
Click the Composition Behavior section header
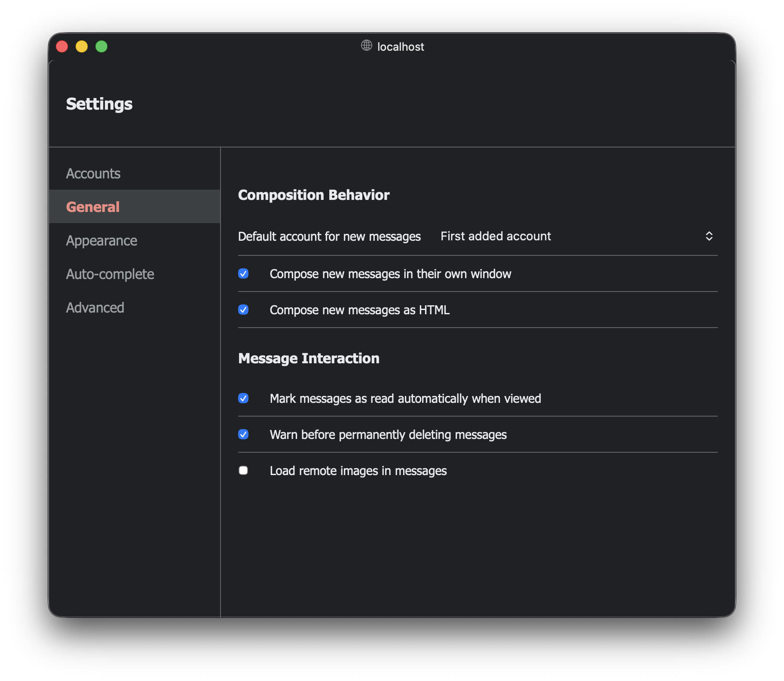point(314,195)
